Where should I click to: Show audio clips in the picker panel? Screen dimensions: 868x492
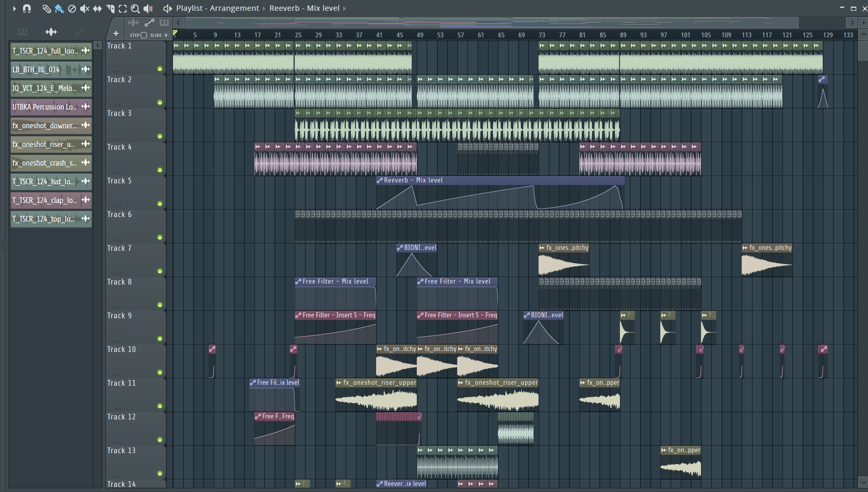pos(51,32)
